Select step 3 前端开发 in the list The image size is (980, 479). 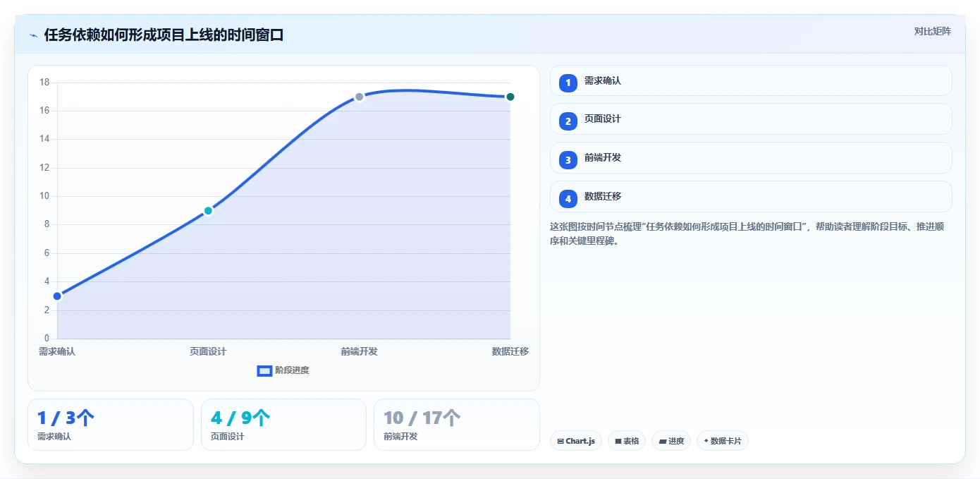point(751,158)
